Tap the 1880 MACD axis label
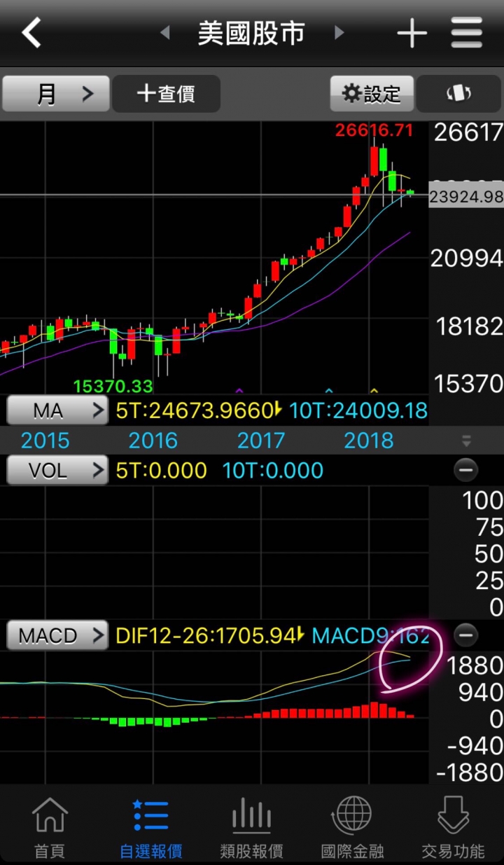The image size is (504, 865). (x=475, y=665)
